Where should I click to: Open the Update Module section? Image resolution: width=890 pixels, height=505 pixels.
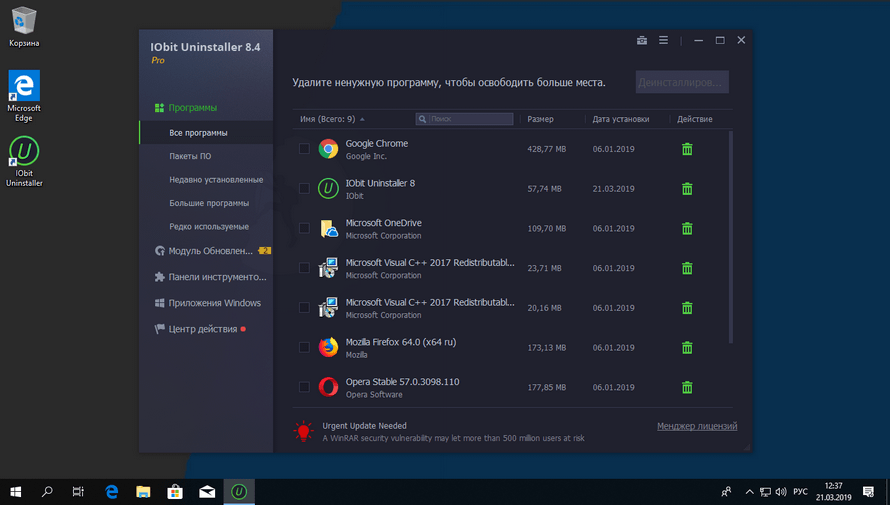coord(205,251)
